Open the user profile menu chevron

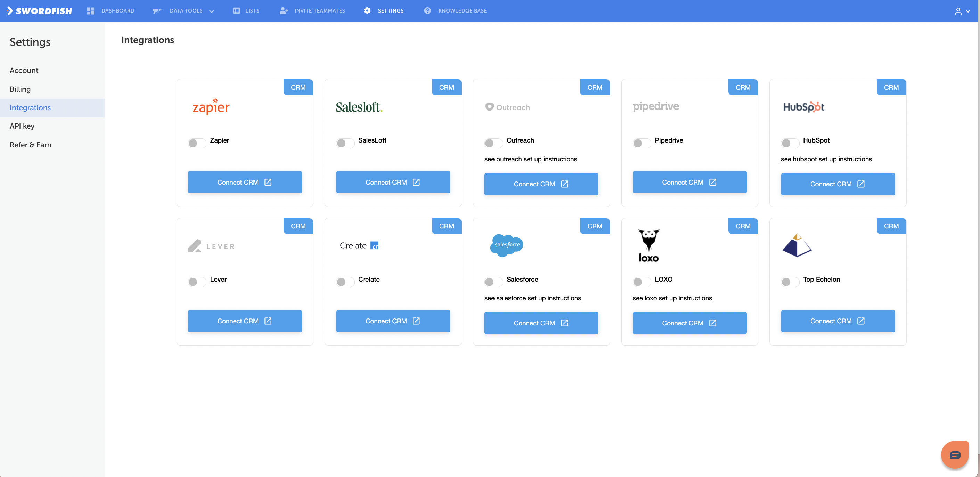968,11
